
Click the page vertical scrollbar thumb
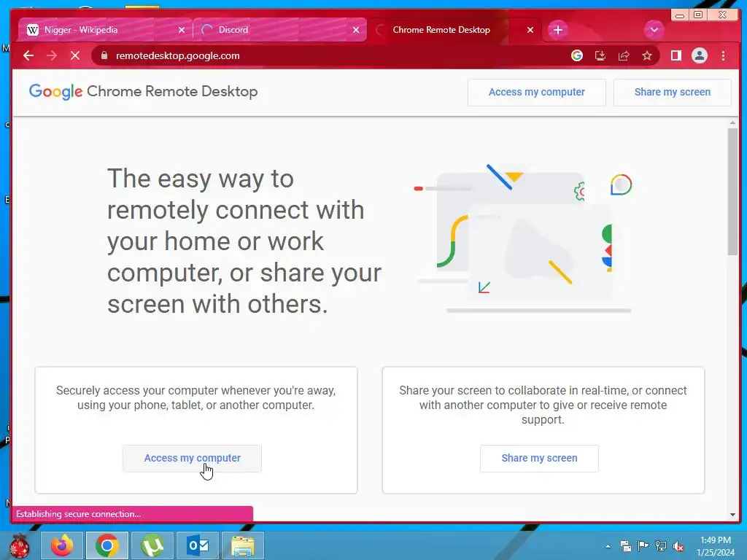[732, 192]
